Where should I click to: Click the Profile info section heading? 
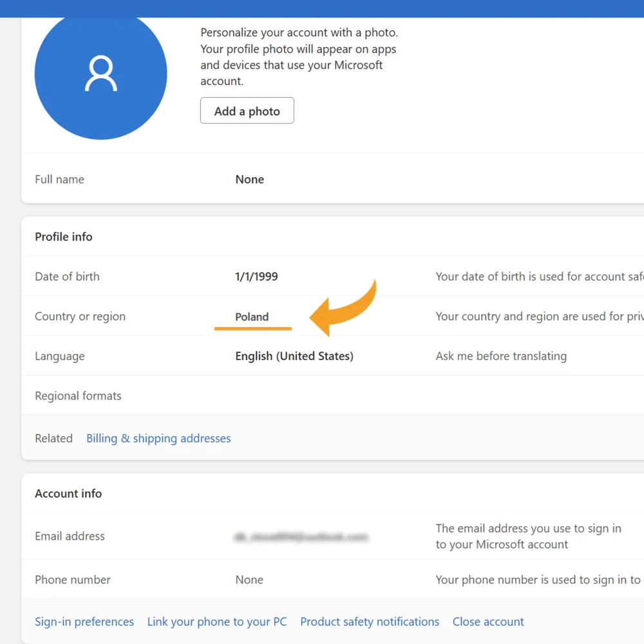point(64,236)
